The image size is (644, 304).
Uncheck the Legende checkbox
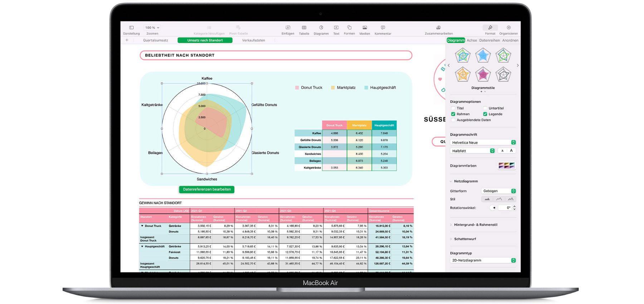pos(485,114)
